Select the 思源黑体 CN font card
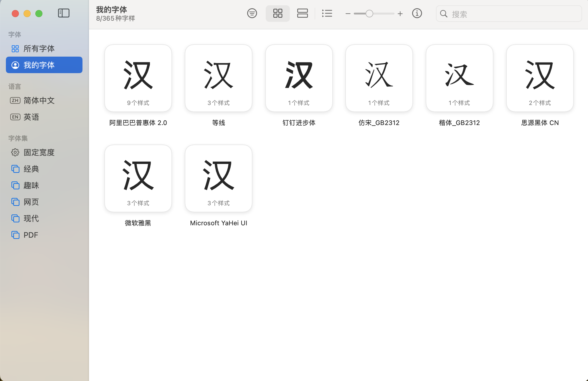Image resolution: width=588 pixels, height=381 pixels. coord(540,78)
